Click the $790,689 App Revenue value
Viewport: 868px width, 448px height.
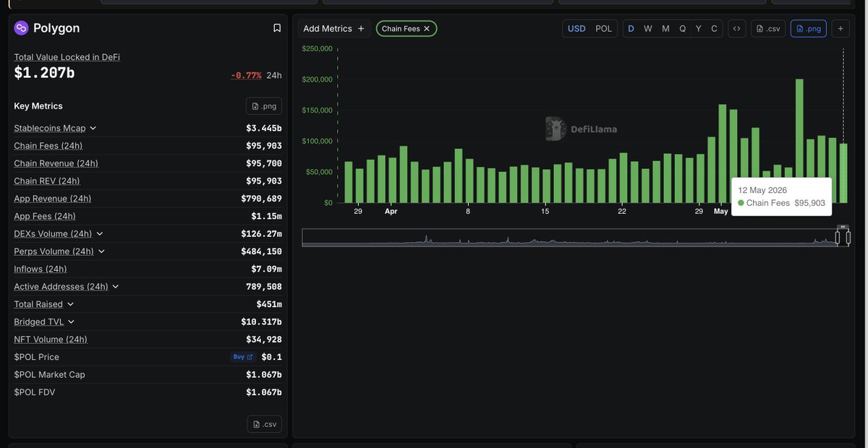coord(262,199)
